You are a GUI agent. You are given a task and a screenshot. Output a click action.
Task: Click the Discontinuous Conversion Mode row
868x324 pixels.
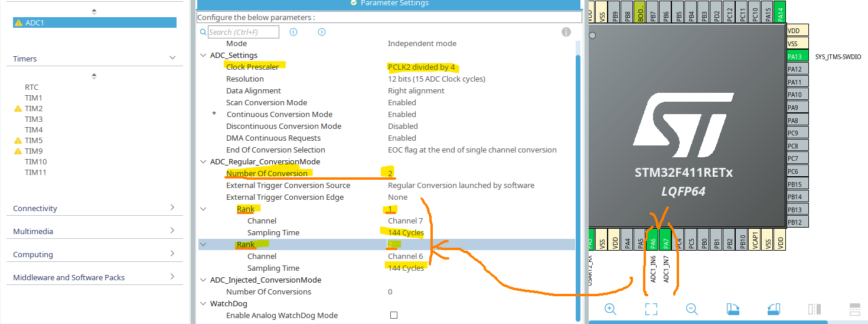[x=387, y=126]
